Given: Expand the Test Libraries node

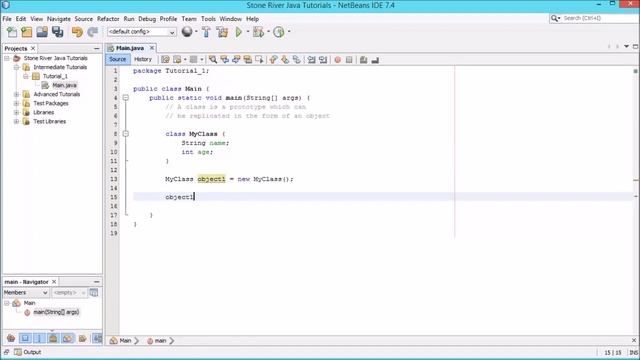Looking at the screenshot, I should [16, 122].
